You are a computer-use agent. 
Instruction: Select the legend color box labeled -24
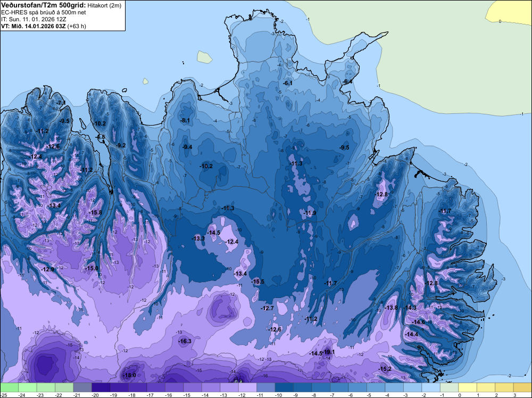pos(28,387)
